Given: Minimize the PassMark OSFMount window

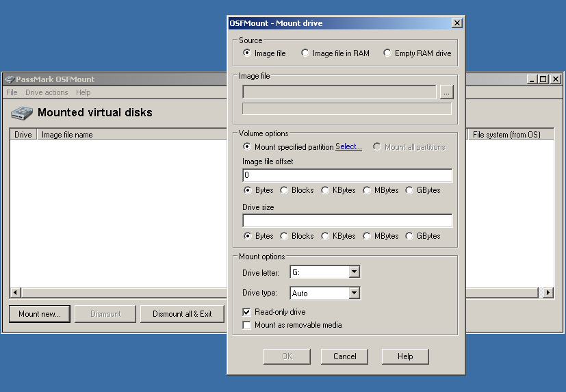Looking at the screenshot, I should coord(532,79).
